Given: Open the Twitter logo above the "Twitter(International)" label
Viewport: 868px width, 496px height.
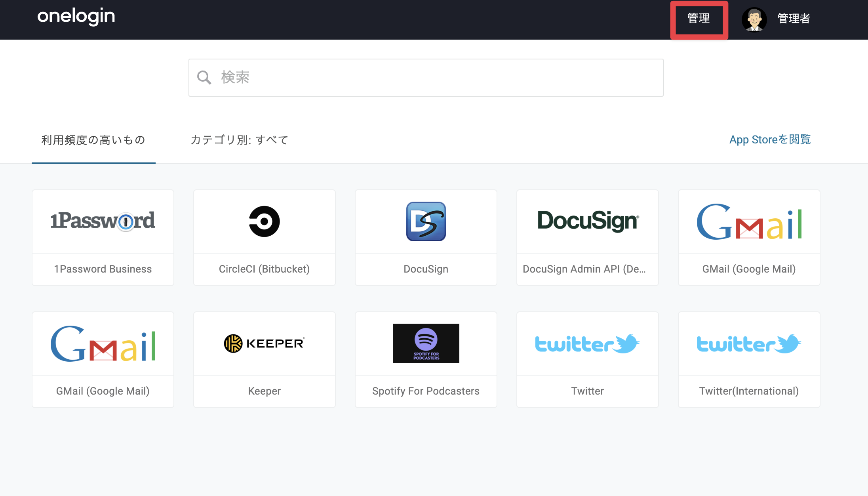Looking at the screenshot, I should pos(749,343).
